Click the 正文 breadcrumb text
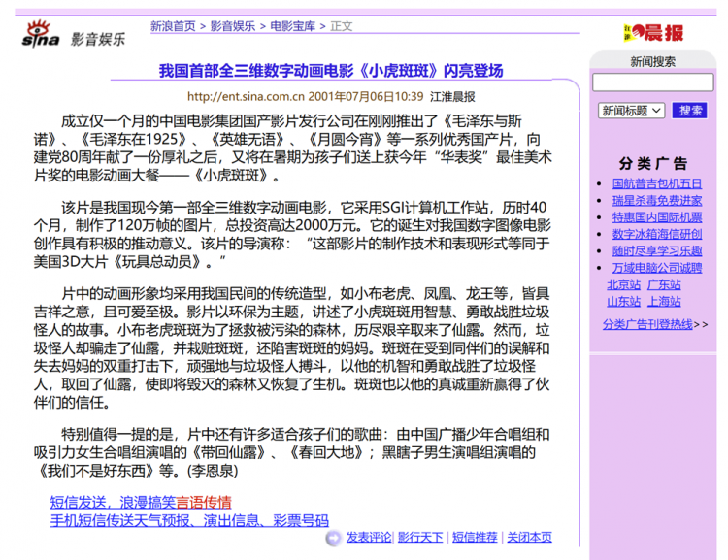 (x=342, y=26)
